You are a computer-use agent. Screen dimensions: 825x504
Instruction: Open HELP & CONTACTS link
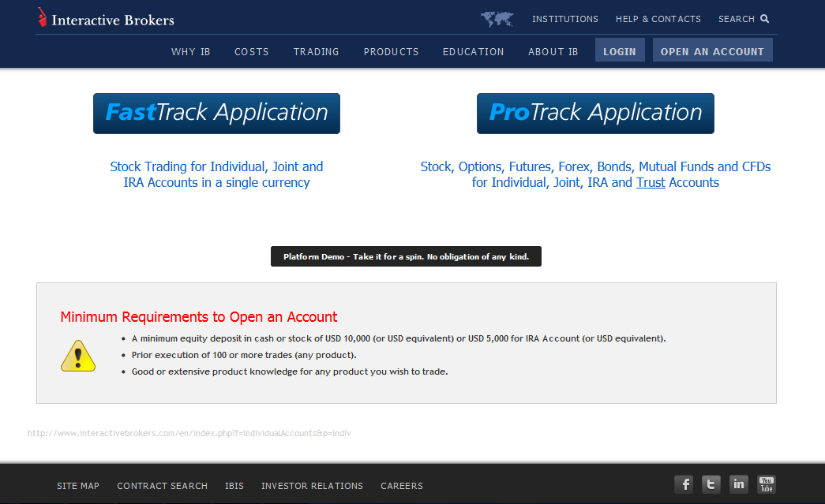pyautogui.click(x=658, y=19)
